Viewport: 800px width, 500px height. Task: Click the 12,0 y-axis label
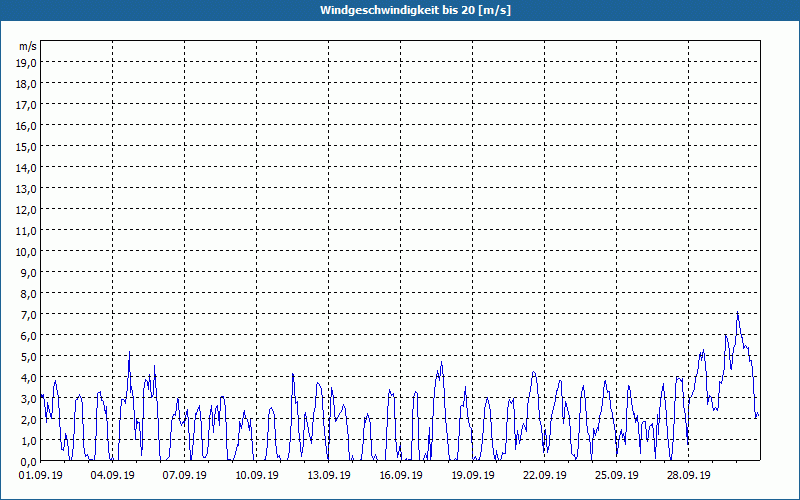coord(27,209)
